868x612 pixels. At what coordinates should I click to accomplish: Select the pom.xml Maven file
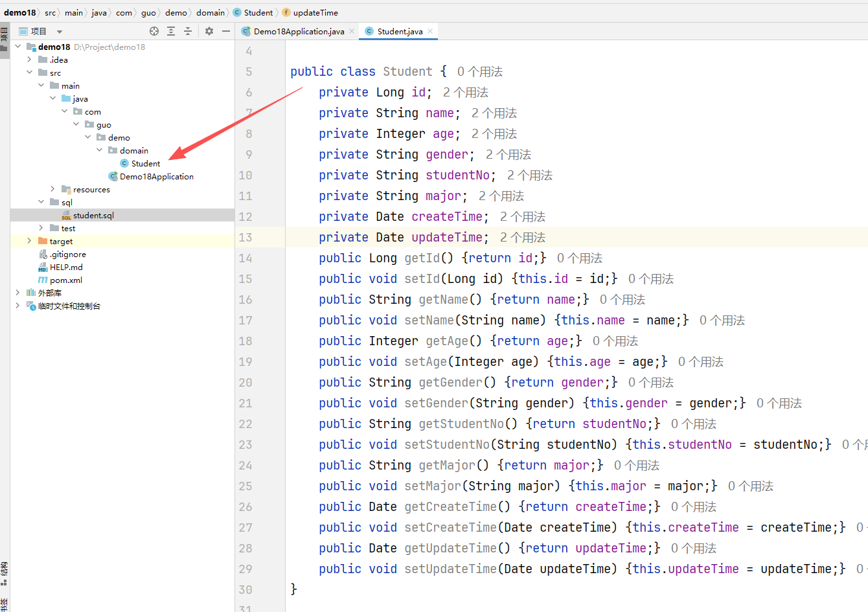click(x=65, y=280)
